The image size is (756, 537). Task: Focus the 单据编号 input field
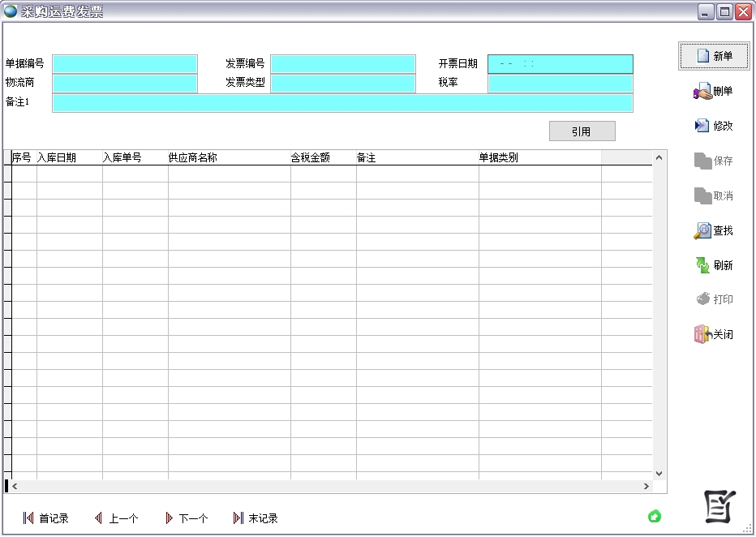125,64
